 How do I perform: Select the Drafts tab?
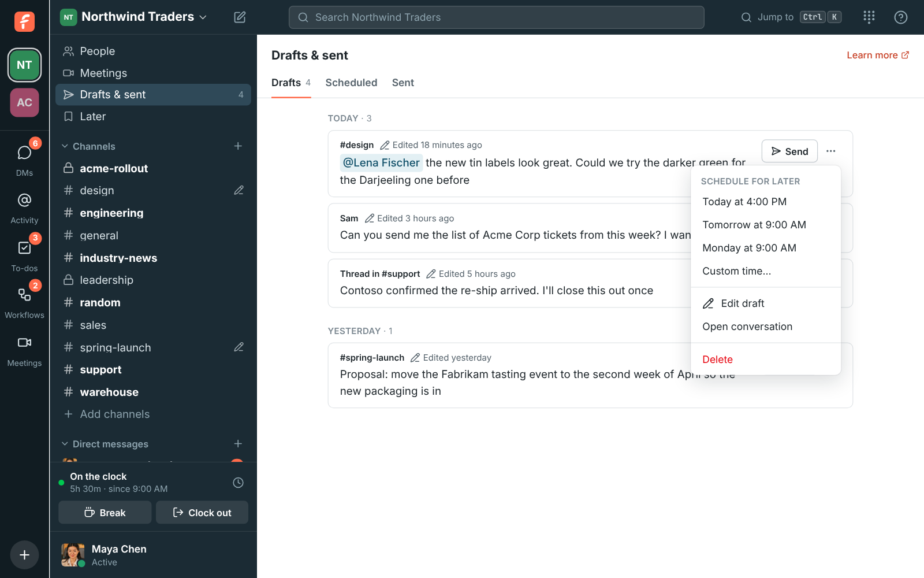click(x=291, y=83)
